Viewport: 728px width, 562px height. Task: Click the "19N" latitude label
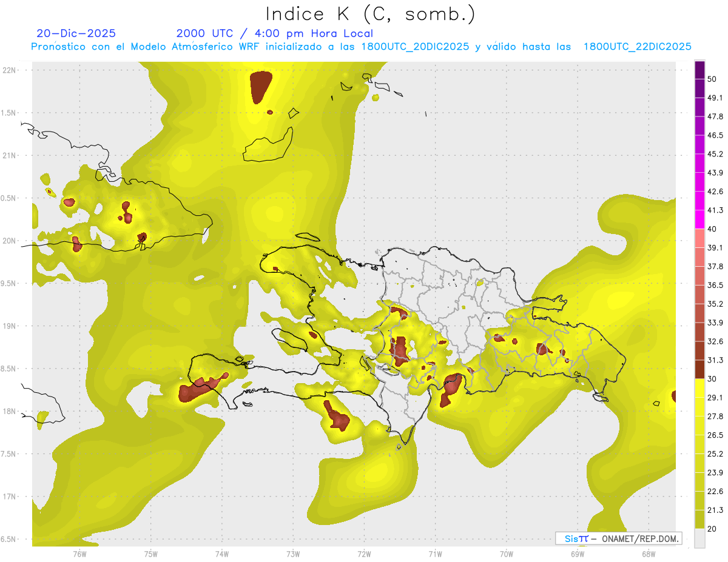(x=9, y=326)
